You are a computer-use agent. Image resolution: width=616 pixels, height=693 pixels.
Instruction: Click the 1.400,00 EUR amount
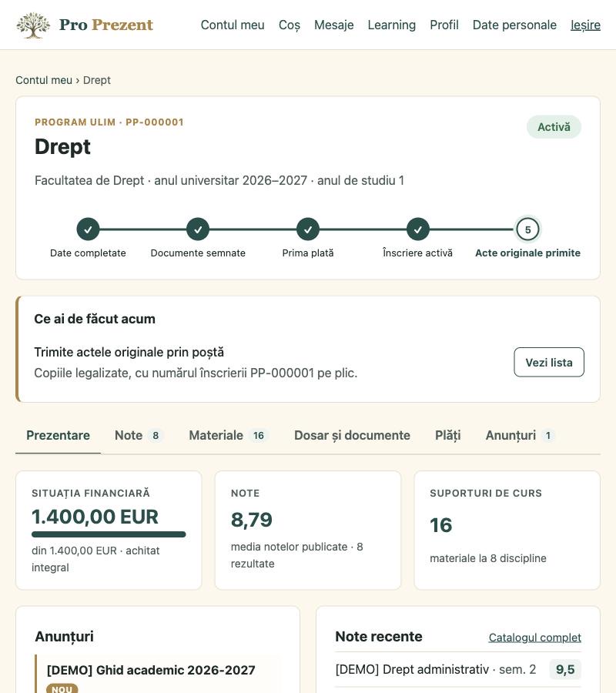(95, 517)
